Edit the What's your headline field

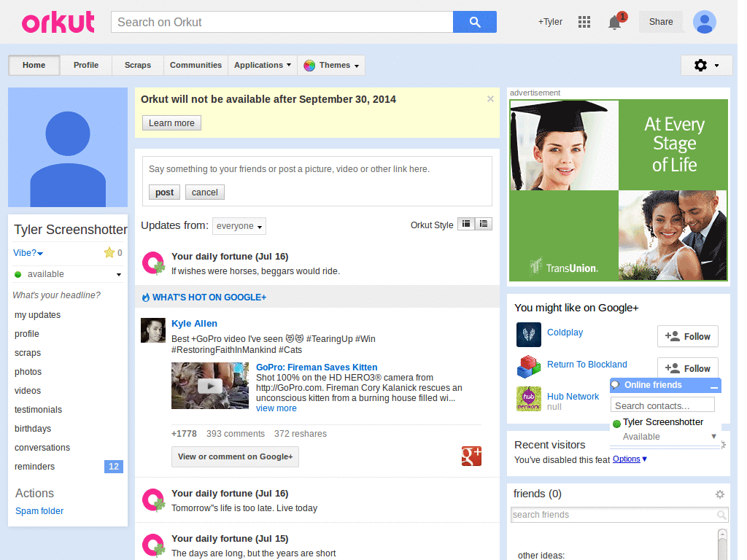[x=57, y=295]
